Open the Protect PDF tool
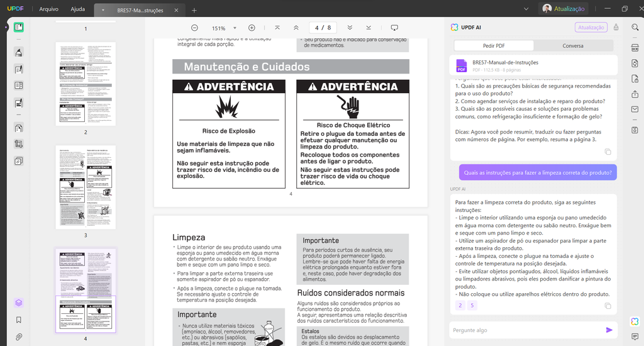644x346 pixels. coord(635,79)
